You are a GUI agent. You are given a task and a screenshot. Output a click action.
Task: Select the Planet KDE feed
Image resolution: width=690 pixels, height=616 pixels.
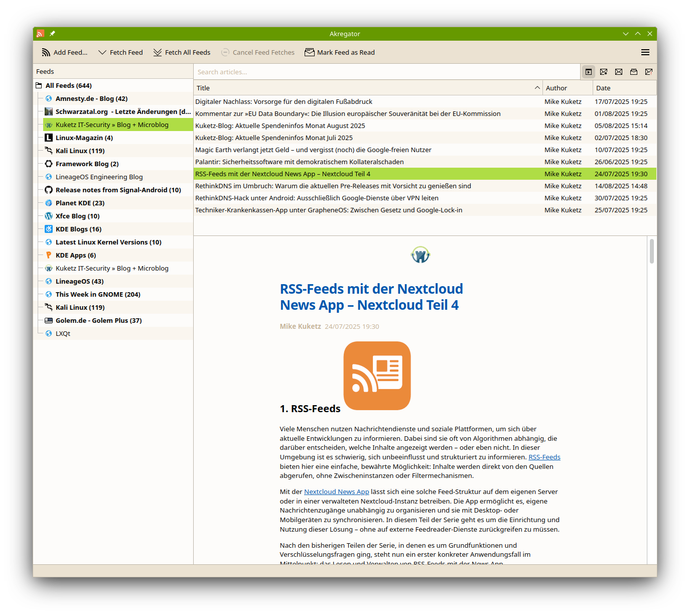coord(80,203)
